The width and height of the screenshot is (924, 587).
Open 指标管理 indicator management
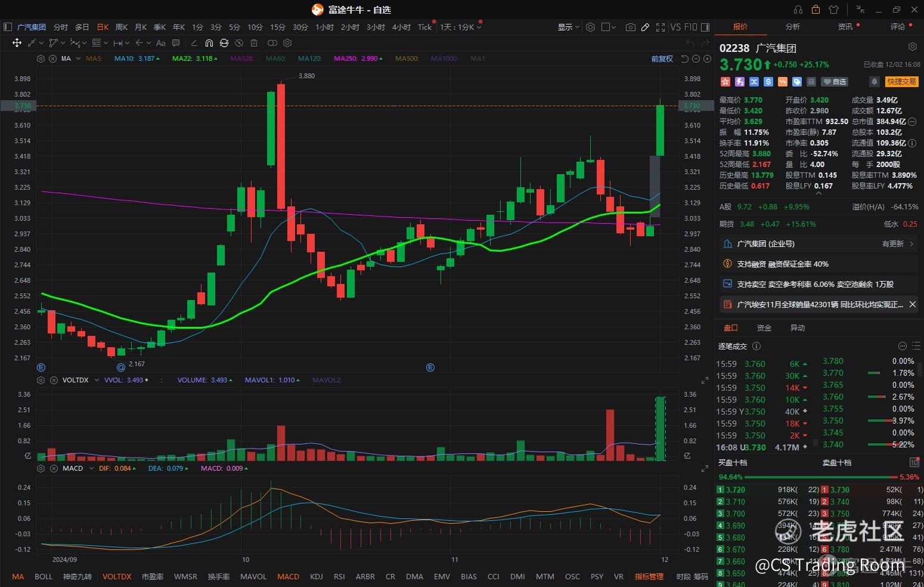(649, 577)
